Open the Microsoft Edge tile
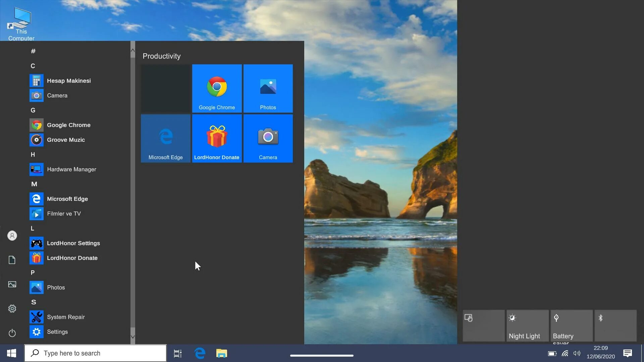644x362 pixels. [165, 138]
